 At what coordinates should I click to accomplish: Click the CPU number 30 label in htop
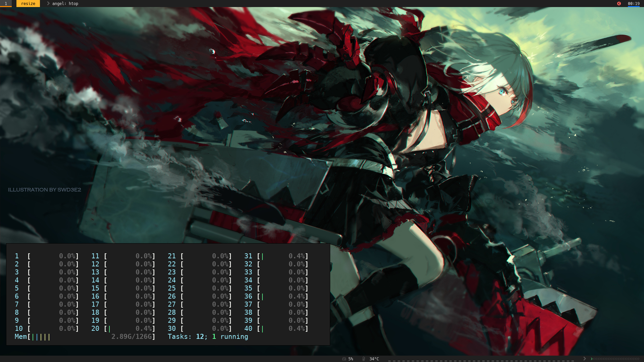click(x=172, y=329)
